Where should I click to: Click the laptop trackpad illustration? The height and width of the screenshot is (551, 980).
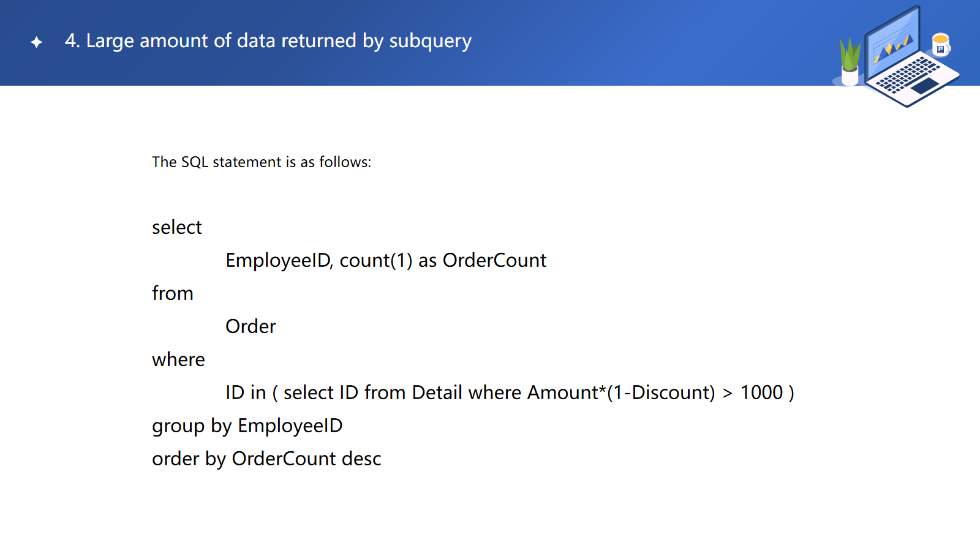tap(925, 85)
